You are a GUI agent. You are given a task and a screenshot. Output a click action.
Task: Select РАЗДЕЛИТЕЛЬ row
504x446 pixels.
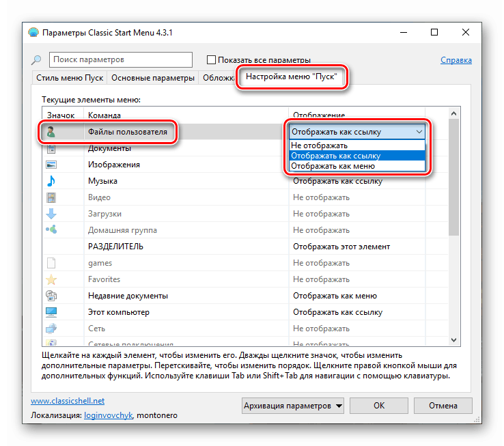pos(115,247)
